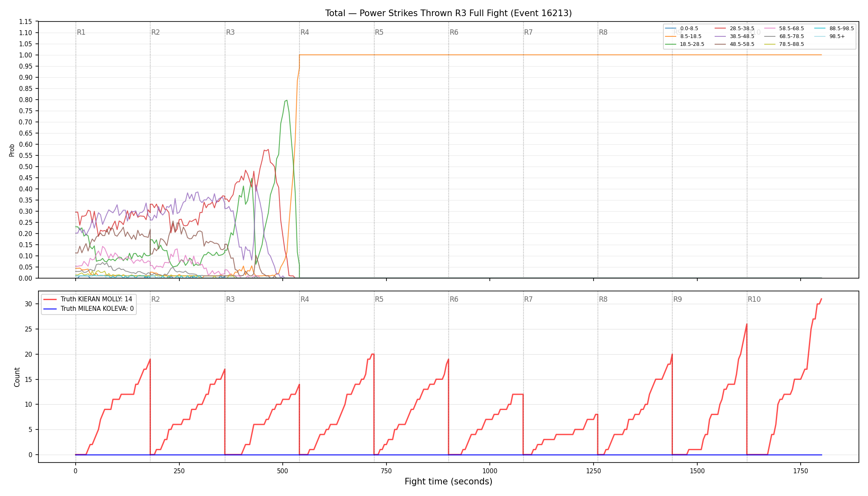
Task: Click the R5 round label in the probability plot
Action: pos(379,32)
